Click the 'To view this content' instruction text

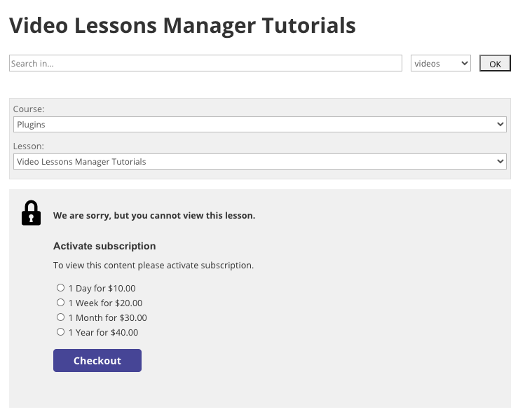click(x=154, y=266)
